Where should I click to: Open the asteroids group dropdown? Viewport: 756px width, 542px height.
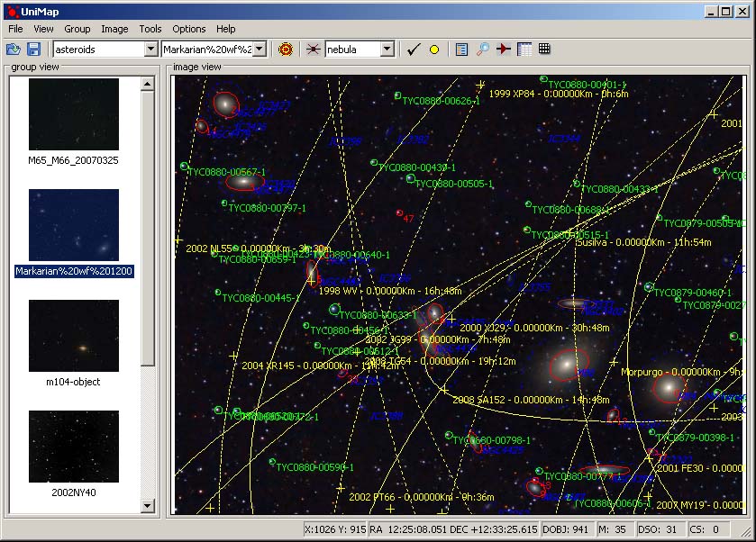[150, 49]
